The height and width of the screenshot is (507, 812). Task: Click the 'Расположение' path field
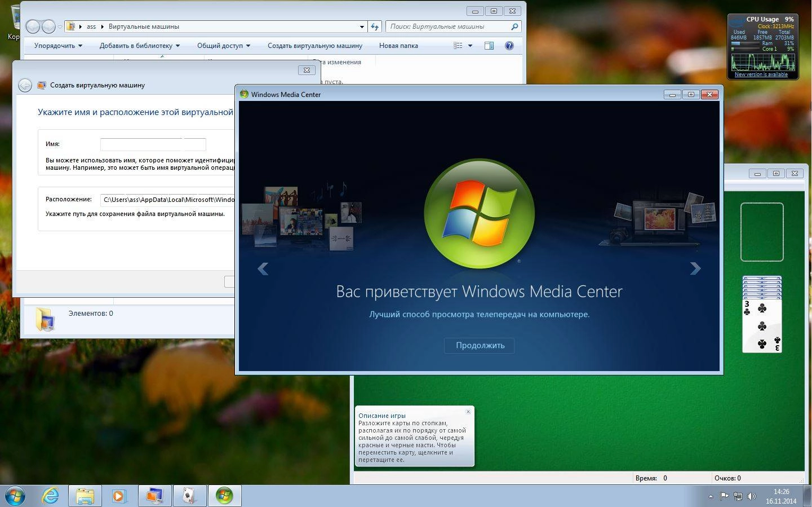tap(167, 200)
